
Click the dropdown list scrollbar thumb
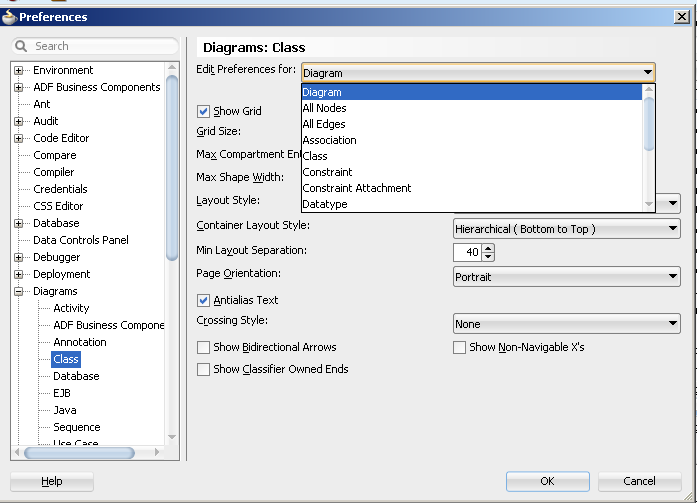(x=649, y=124)
